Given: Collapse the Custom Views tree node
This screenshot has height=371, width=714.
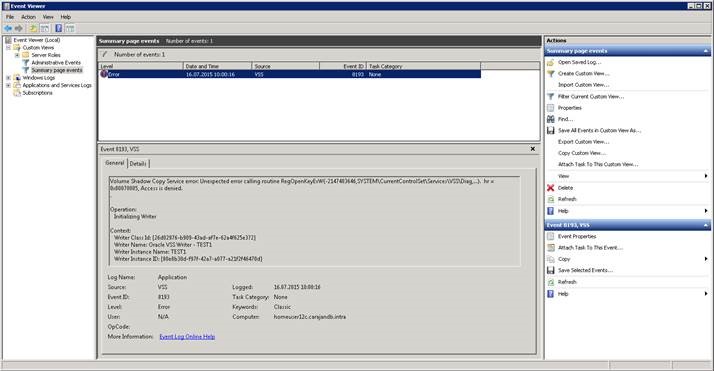Looking at the screenshot, I should pos(8,47).
